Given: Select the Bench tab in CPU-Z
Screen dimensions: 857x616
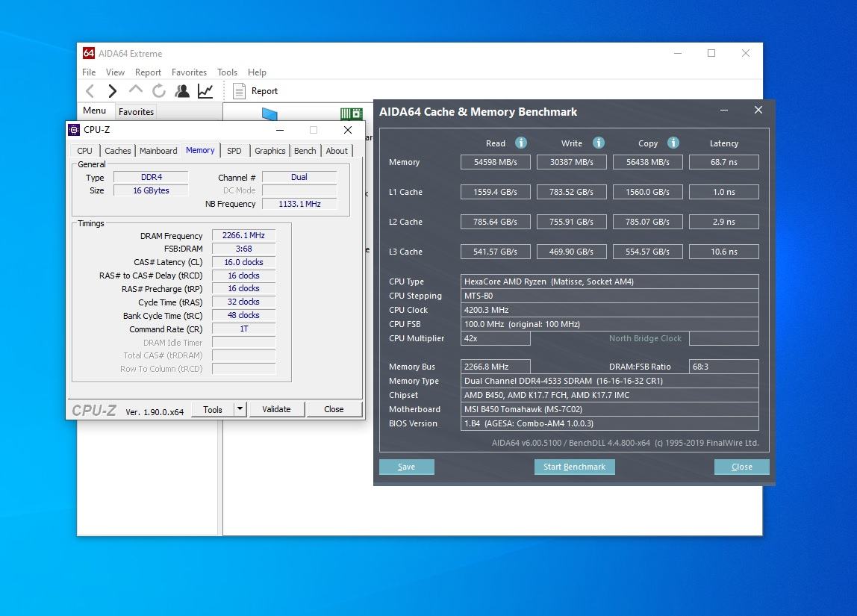Looking at the screenshot, I should [305, 151].
